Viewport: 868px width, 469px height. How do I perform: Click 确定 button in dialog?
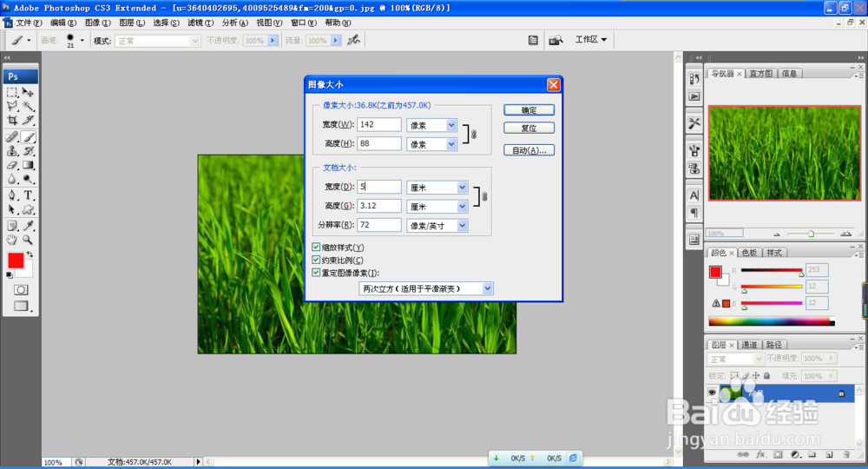529,110
